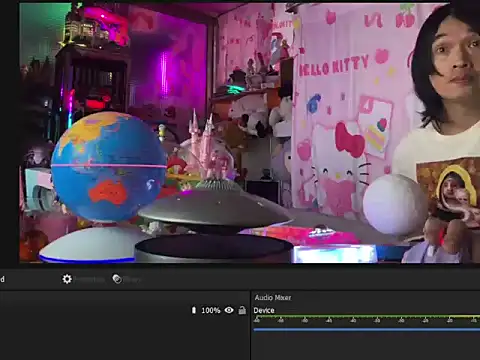Select the Device audio track label
480x360 pixels.
coord(264,310)
